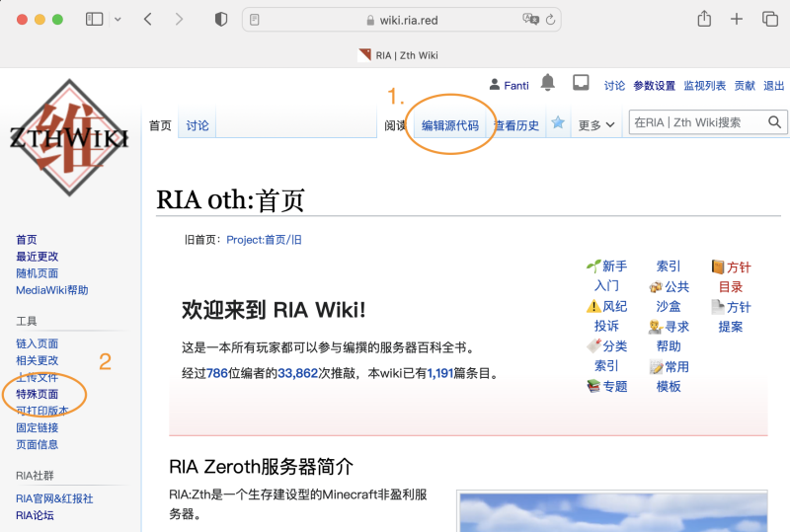Click the 在RIA | Zth Wiki搜索 field
This screenshot has height=532, width=790.
698,122
